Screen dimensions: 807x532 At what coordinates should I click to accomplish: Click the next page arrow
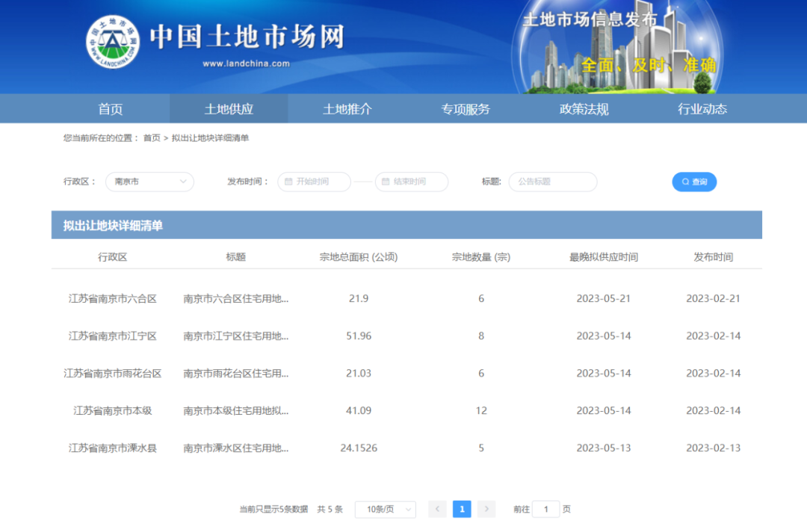486,509
